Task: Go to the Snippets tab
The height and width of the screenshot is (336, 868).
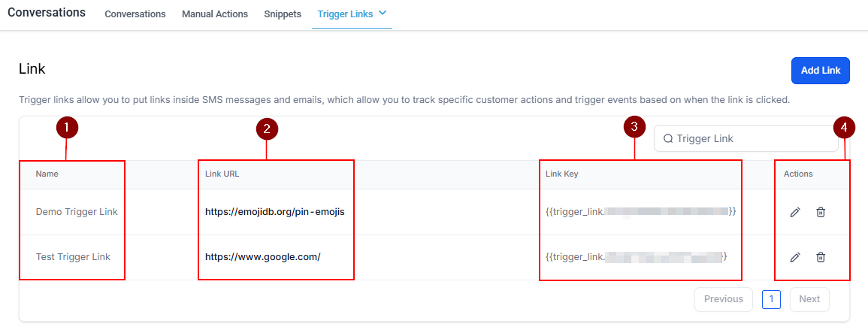Action: click(283, 14)
